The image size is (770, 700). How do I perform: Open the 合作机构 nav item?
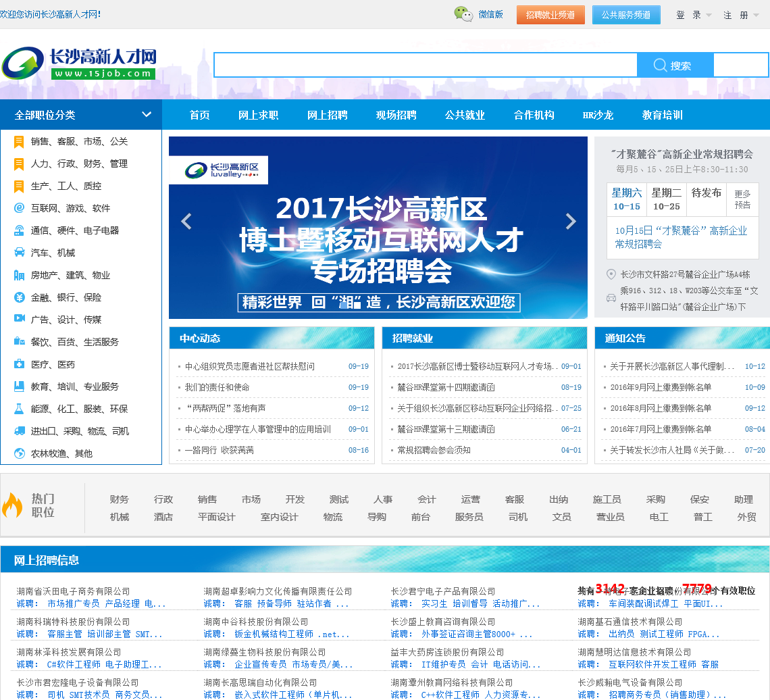534,115
